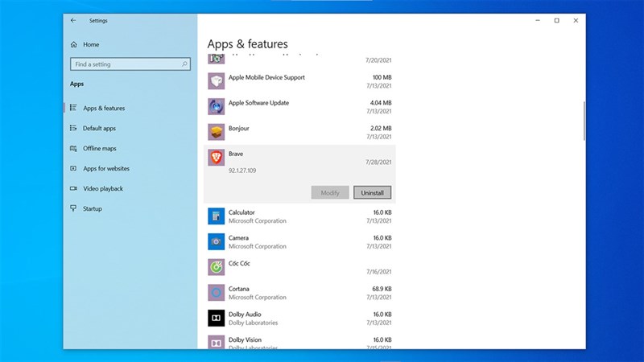Click the greyed Modify button
Screen dimensions: 644x362
pyautogui.click(x=330, y=192)
